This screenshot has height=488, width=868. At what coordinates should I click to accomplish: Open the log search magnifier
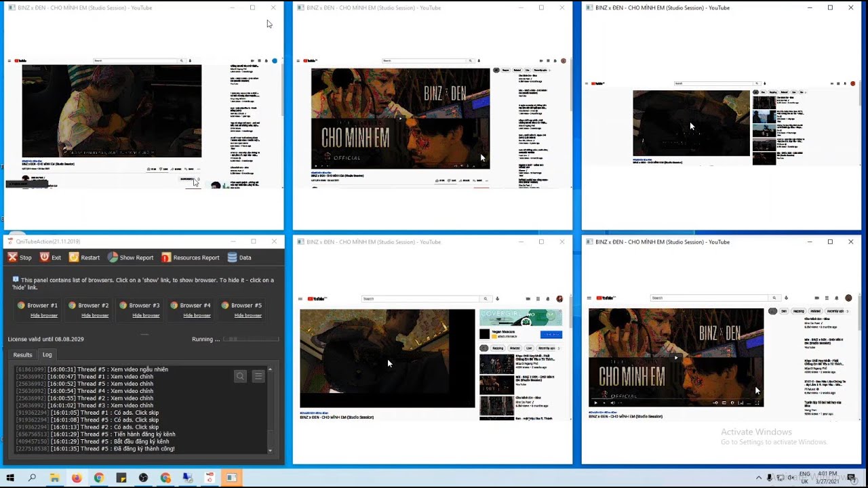pyautogui.click(x=240, y=376)
